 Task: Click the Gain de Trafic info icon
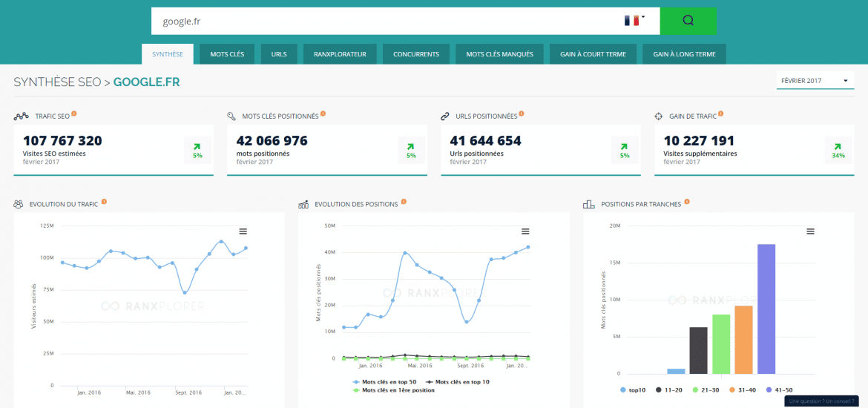[x=721, y=114]
